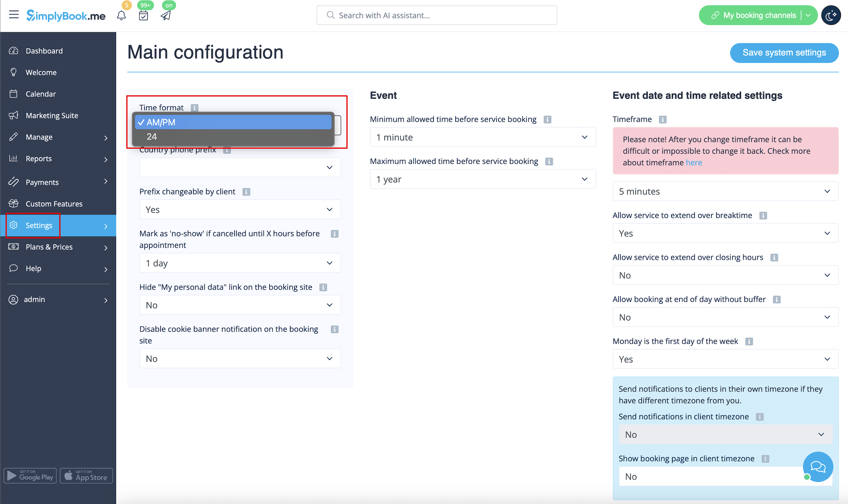Open the live chat bubble
This screenshot has height=504, width=848.
pos(818,467)
